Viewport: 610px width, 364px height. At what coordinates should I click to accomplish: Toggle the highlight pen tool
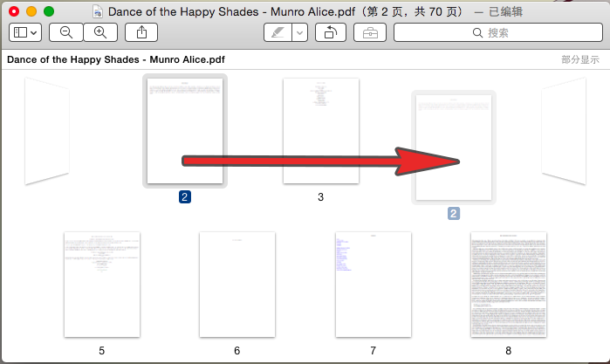pos(278,32)
